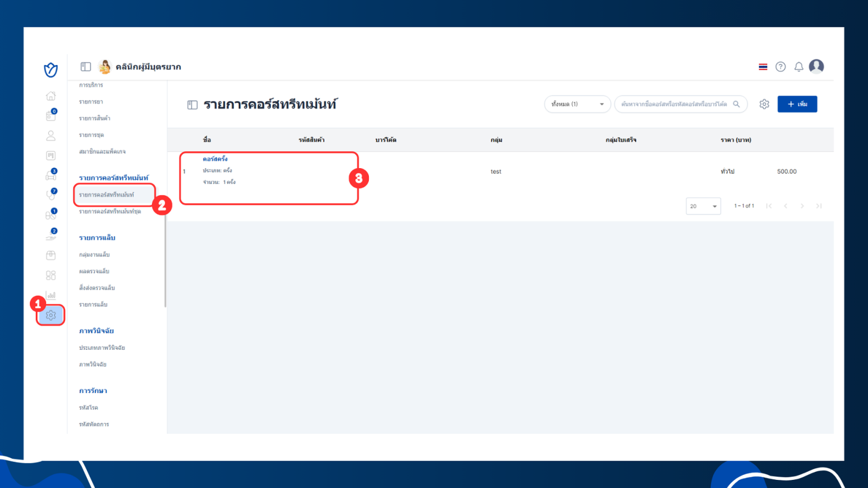868x488 pixels.
Task: Open notifications with the bell icon
Action: 799,67
